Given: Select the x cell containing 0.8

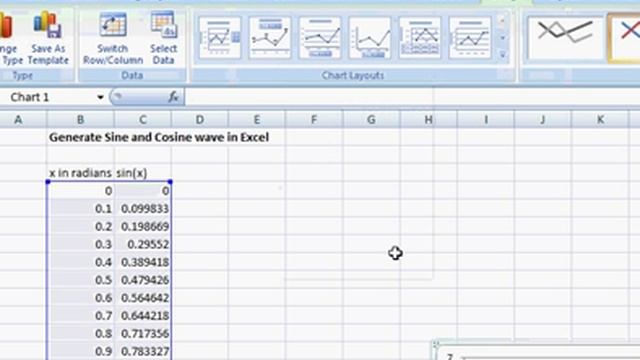Looking at the screenshot, I should tap(80, 333).
